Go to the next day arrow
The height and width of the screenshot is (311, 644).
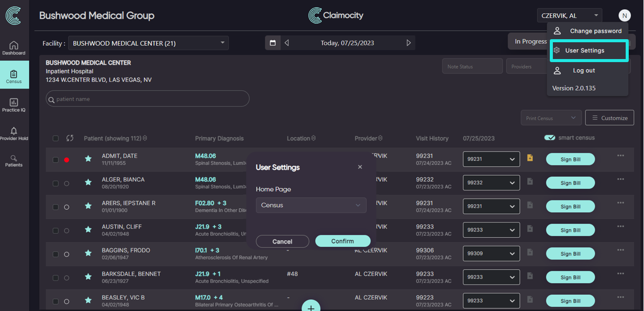[x=408, y=43]
